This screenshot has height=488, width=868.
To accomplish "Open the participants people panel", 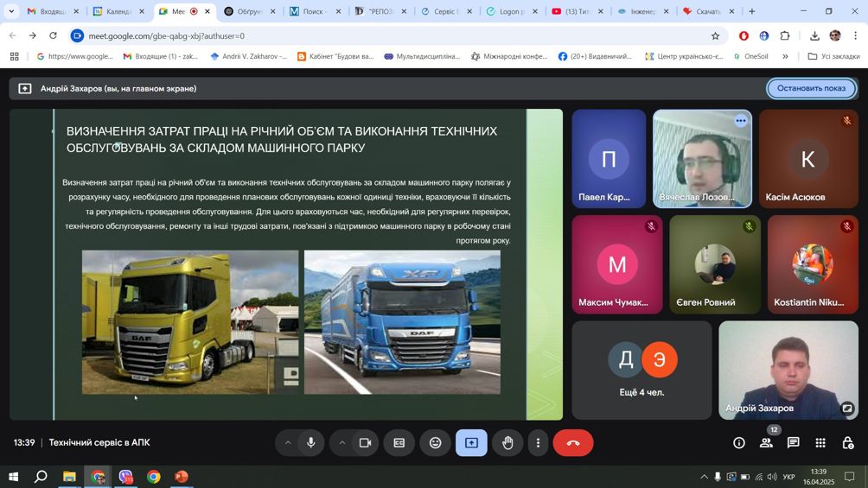I will click(766, 443).
